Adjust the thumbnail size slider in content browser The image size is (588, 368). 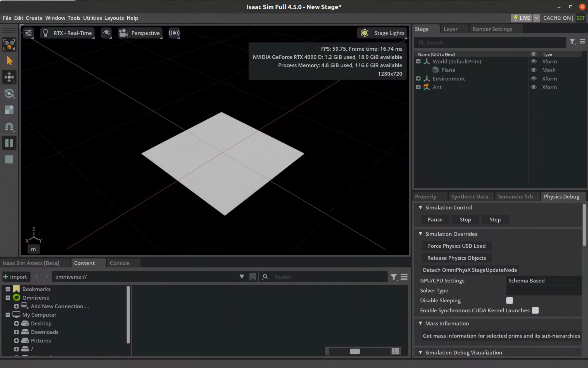click(x=355, y=351)
